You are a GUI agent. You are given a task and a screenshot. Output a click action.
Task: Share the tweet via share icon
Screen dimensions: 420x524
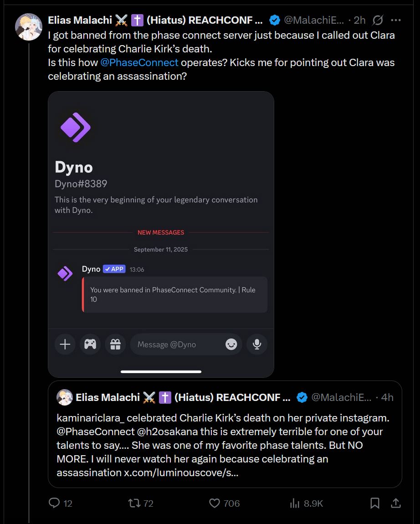tap(396, 503)
